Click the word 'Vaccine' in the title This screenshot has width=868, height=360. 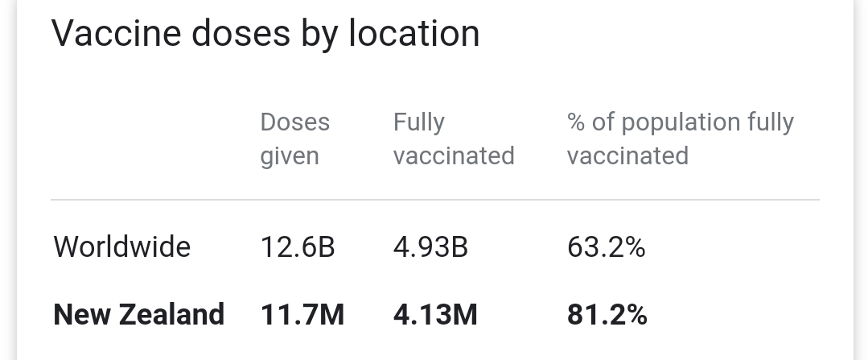pyautogui.click(x=117, y=33)
